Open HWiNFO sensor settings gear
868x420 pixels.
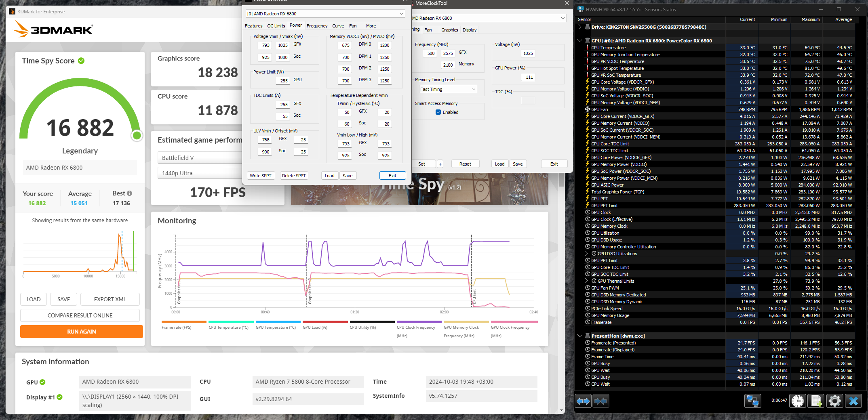click(835, 401)
